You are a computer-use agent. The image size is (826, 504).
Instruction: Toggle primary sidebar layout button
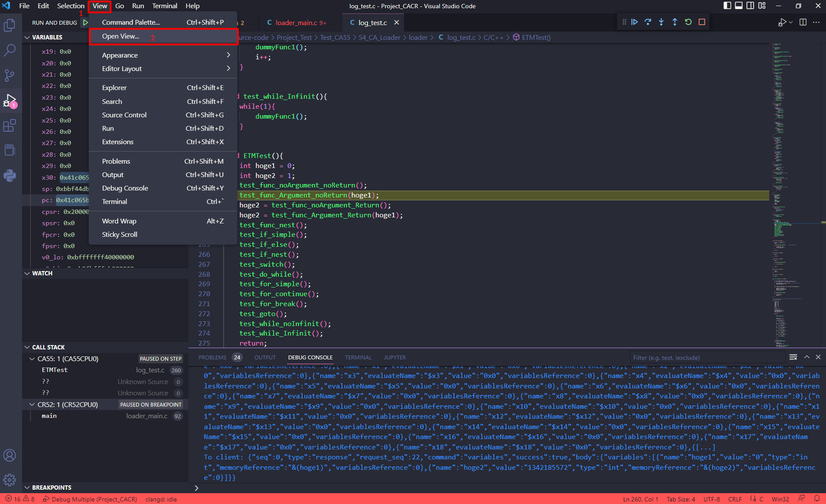coord(727,6)
